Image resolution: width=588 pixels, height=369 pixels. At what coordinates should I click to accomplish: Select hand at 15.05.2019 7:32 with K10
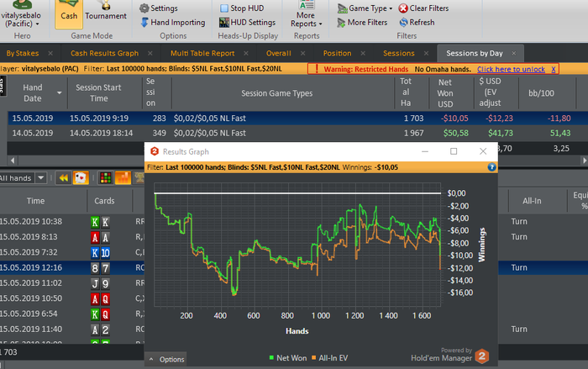72,252
